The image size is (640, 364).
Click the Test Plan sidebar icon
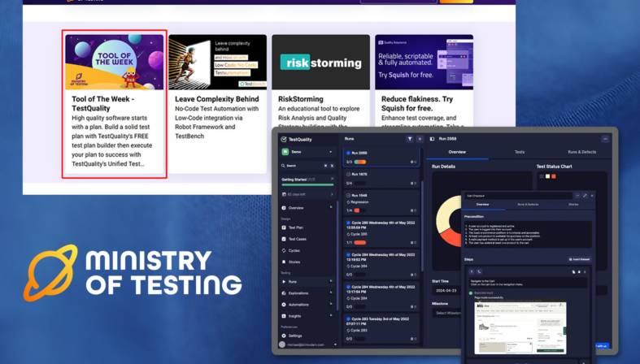tap(284, 227)
